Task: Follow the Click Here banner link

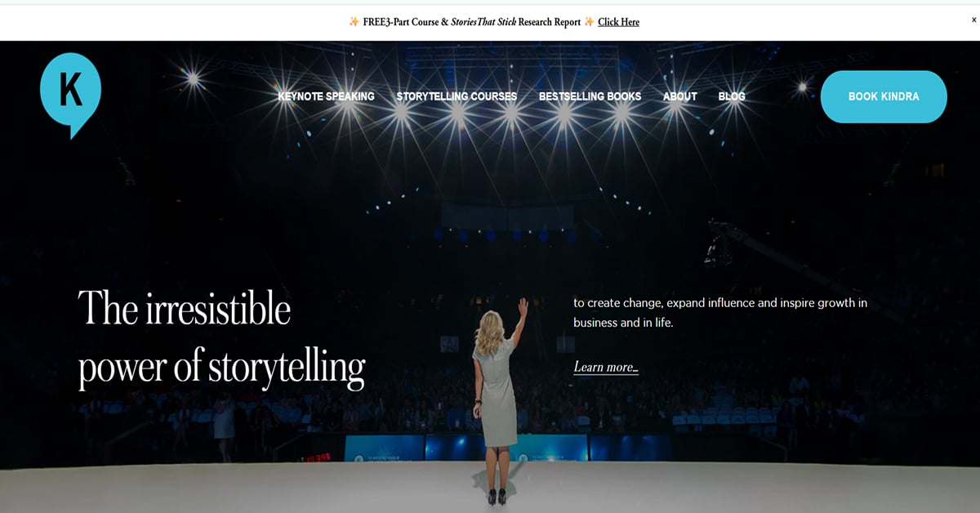Action: click(x=618, y=22)
